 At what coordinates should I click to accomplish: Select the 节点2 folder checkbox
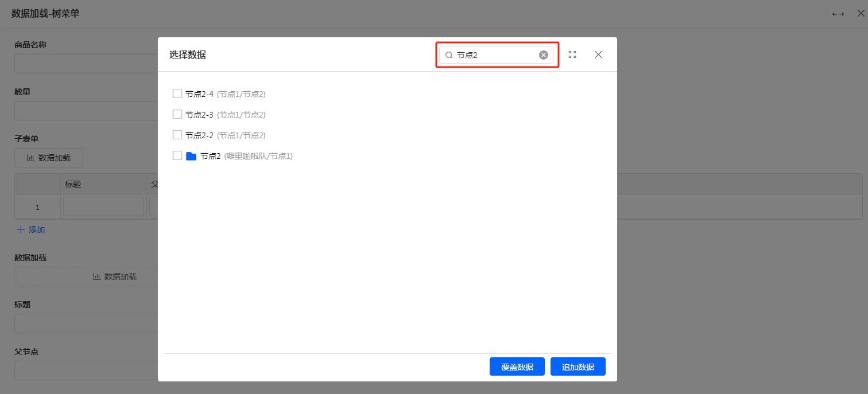[x=177, y=155]
